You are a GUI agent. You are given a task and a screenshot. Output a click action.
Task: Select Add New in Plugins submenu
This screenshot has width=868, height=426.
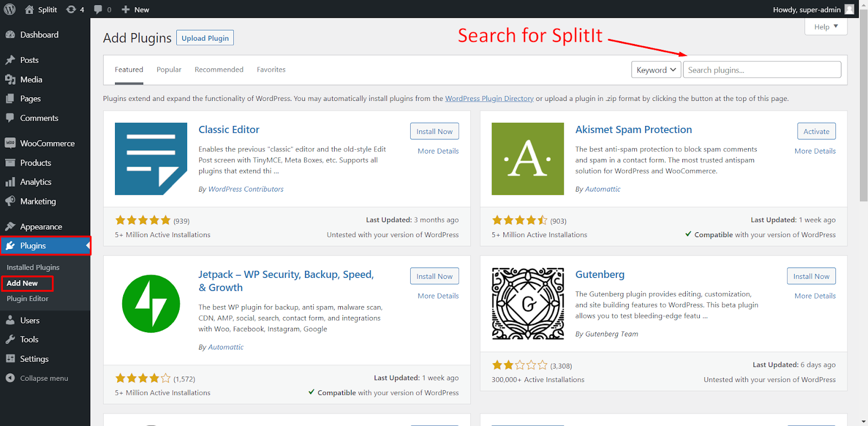22,283
